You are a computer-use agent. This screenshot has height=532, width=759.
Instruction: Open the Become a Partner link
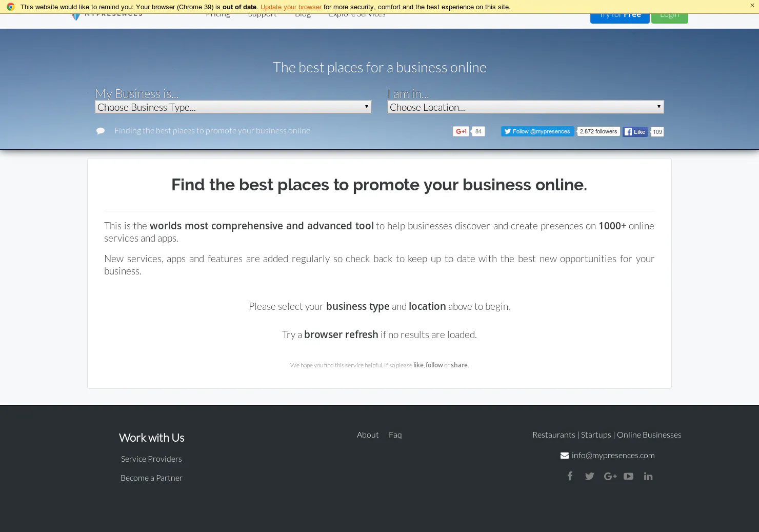[151, 478]
